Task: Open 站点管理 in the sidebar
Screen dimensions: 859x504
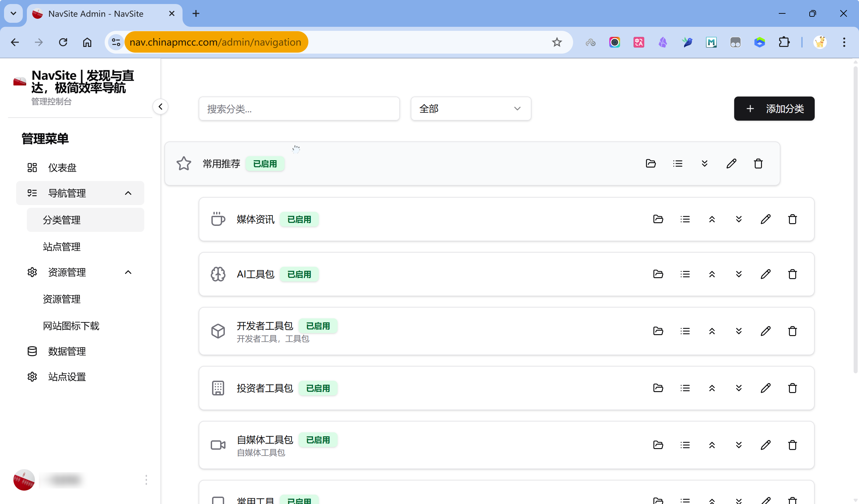Action: coord(62,247)
